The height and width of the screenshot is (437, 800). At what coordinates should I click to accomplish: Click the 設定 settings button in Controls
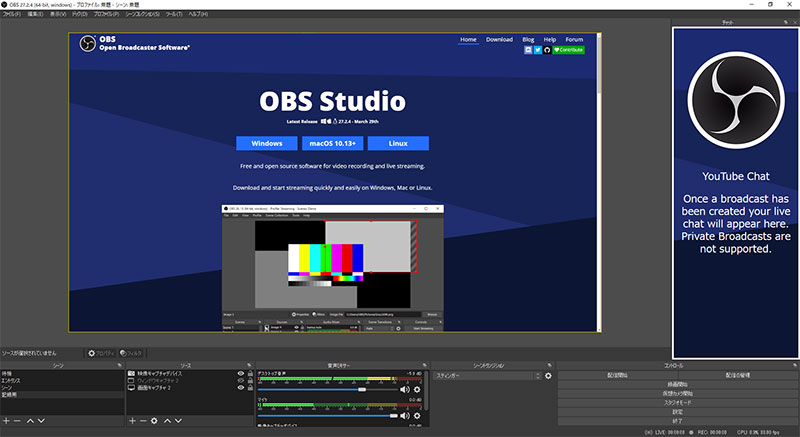677,411
